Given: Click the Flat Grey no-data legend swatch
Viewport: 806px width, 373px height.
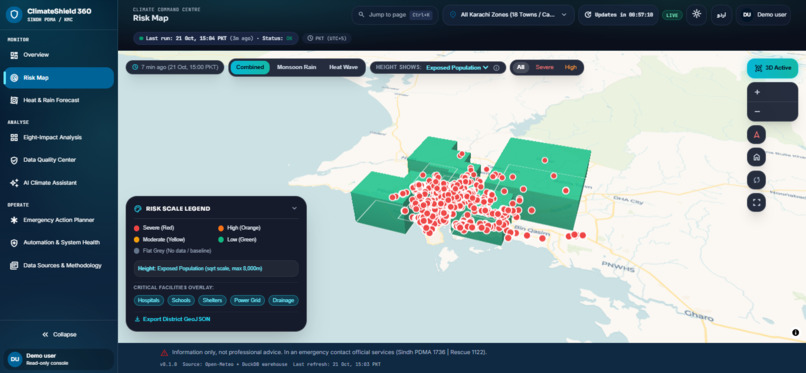Looking at the screenshot, I should pyautogui.click(x=137, y=251).
